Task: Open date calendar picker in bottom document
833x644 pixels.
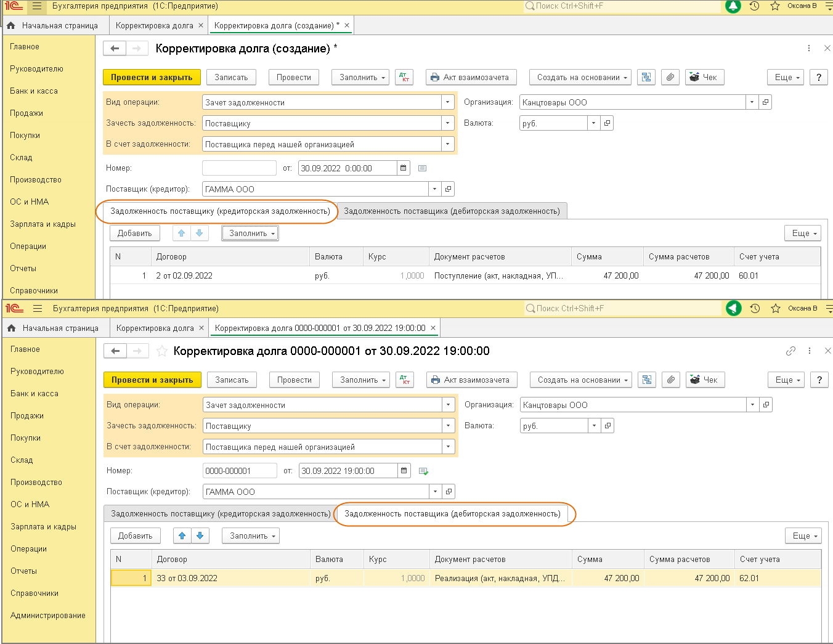Action: point(404,471)
